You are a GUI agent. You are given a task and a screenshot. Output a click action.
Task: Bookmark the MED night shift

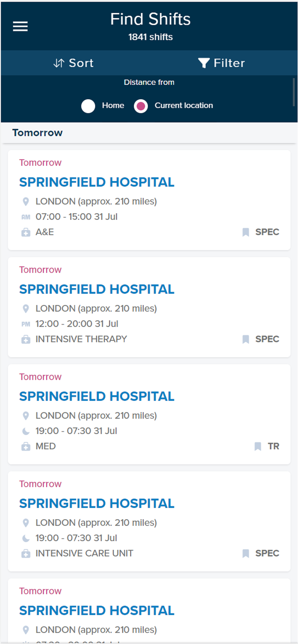click(258, 446)
